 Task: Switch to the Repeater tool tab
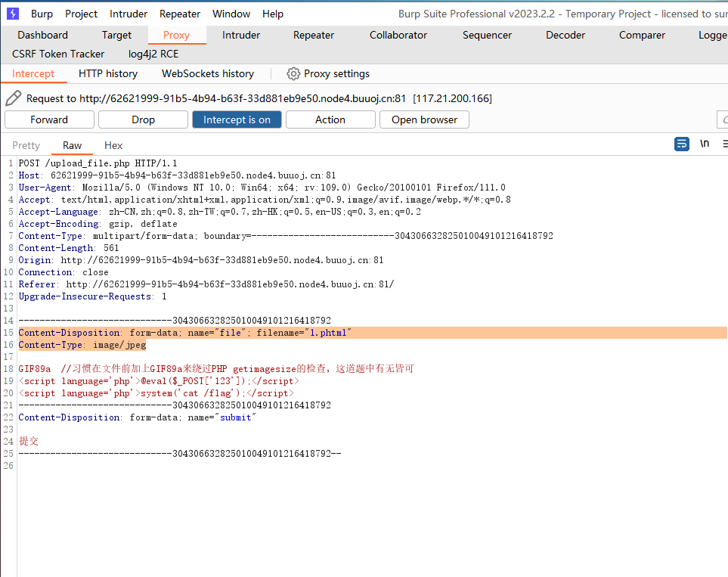[314, 35]
